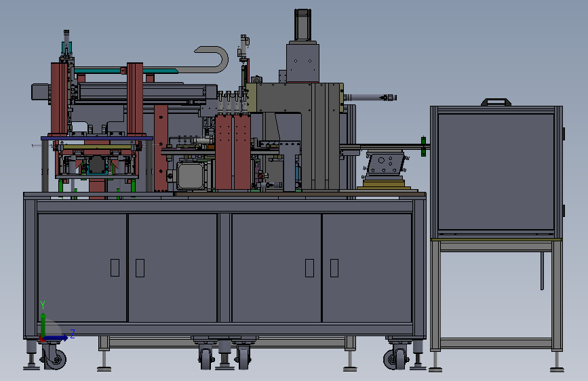Screen dimensions: 588x381
Task: Select the blue horizontal plate on the left station
Action: pos(97,138)
